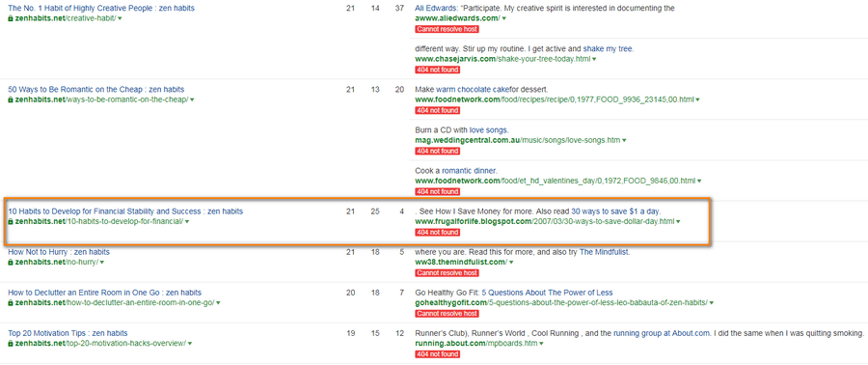Screen dimensions: 868x365
Task: Open 'The No. 1 Habit of Highly Creative People' title link
Action: (101, 9)
